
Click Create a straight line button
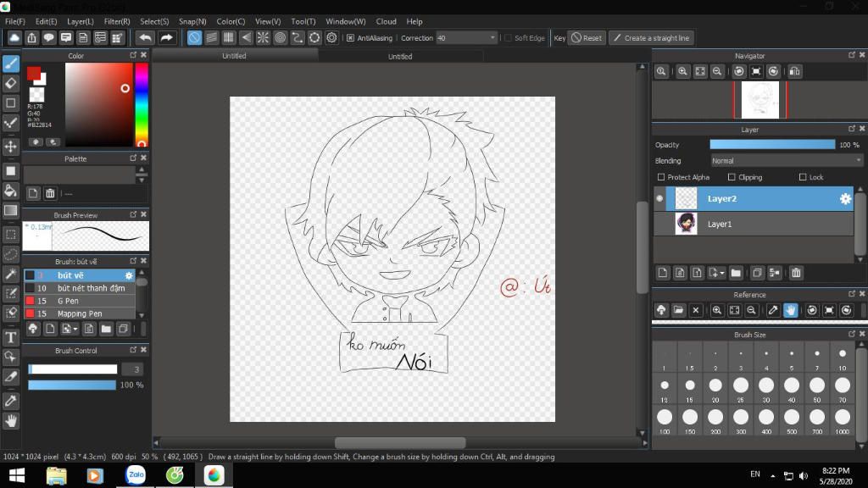pos(652,38)
